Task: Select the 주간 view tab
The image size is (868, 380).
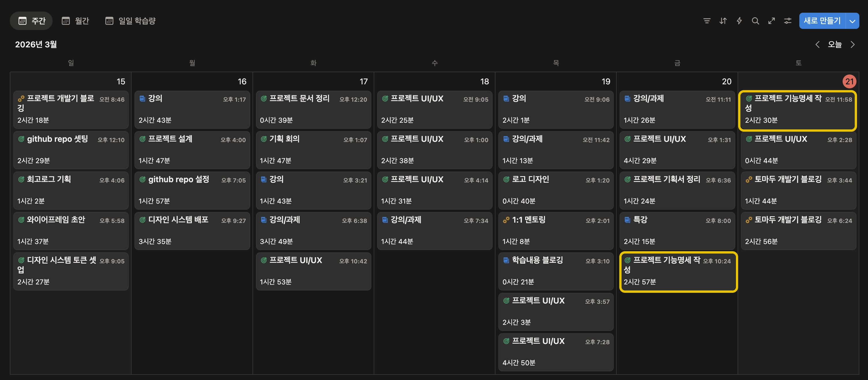Action: [x=32, y=21]
